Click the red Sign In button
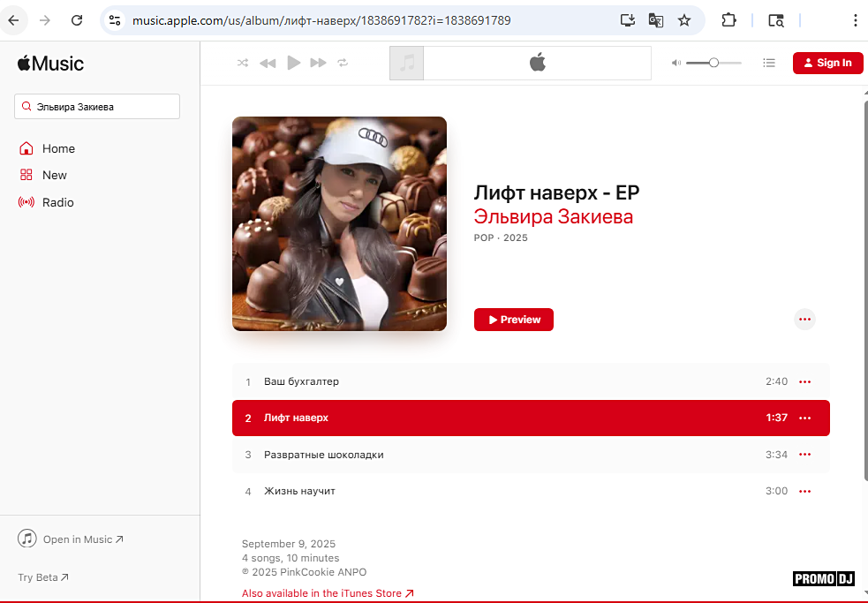The image size is (868, 603). pyautogui.click(x=827, y=63)
